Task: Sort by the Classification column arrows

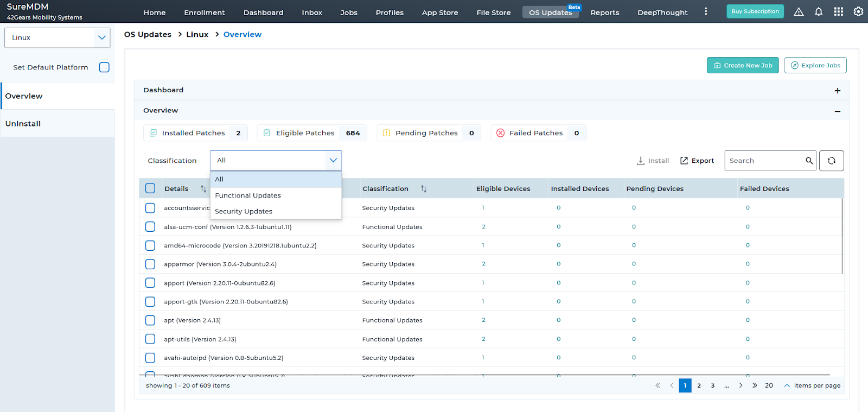Action: tap(424, 189)
